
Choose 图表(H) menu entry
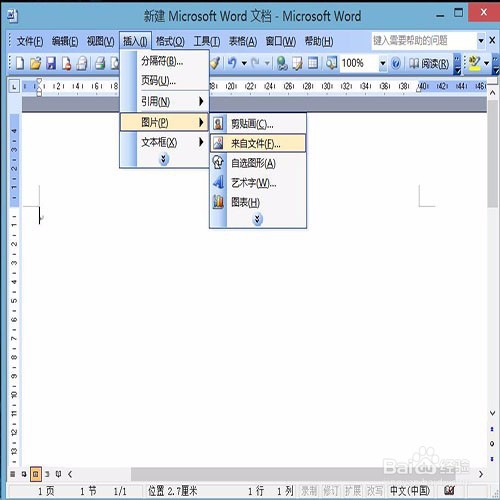tap(258, 202)
